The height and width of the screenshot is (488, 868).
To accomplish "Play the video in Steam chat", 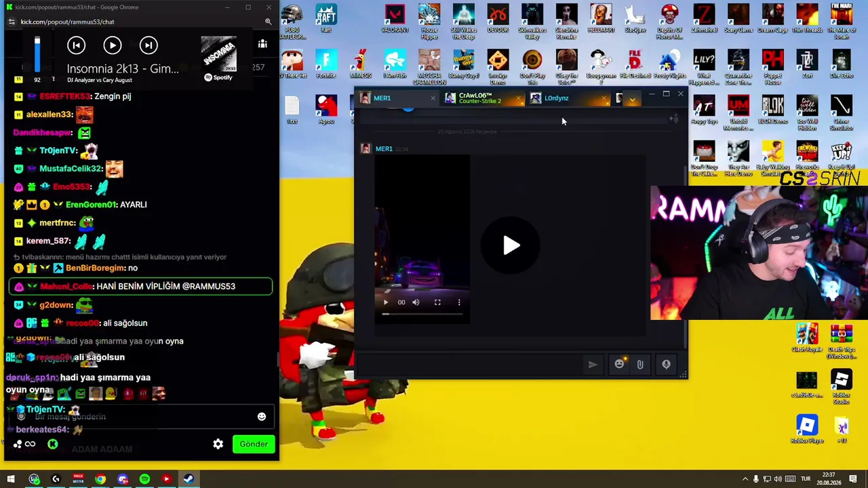I will [511, 245].
